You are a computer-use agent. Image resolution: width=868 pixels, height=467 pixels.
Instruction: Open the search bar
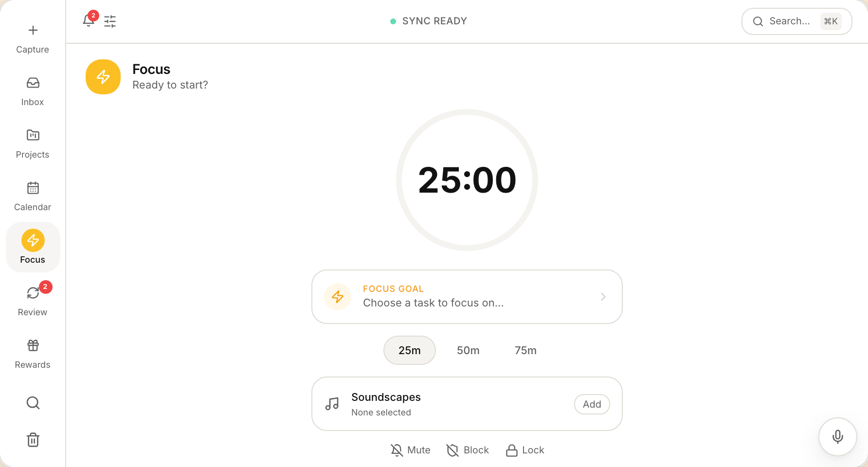[x=796, y=21]
